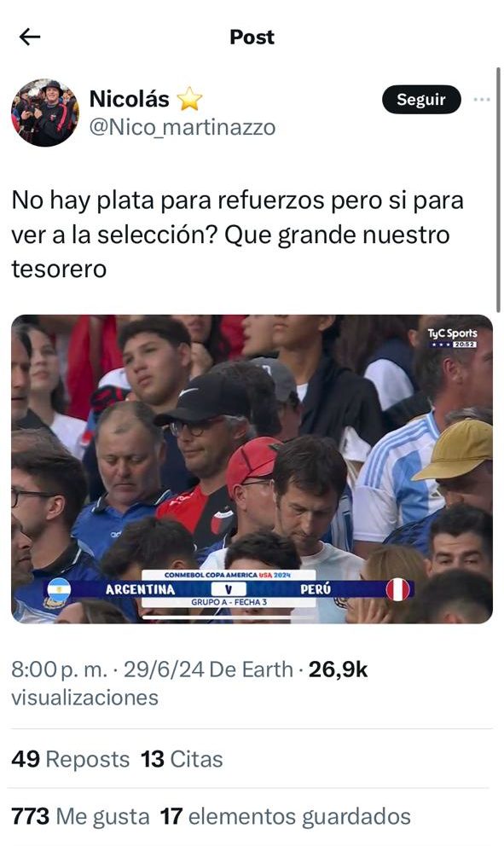Open the attached Argentina v Perú image

[252, 469]
